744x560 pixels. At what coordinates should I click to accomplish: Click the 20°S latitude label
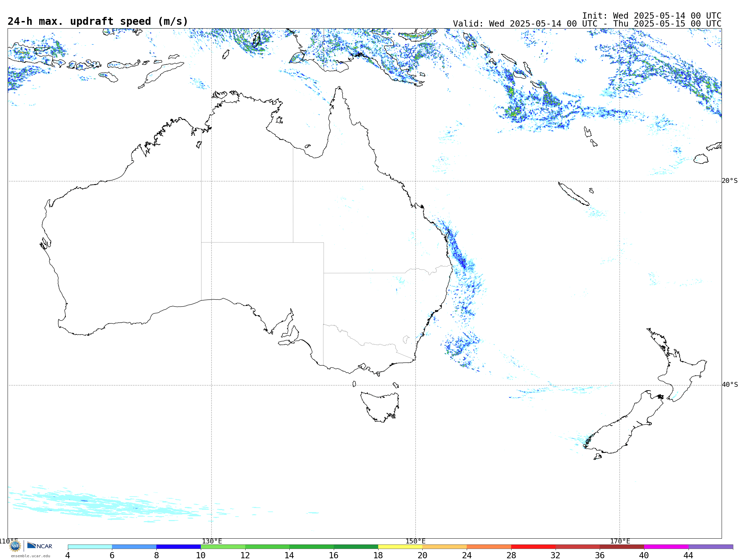(x=730, y=181)
